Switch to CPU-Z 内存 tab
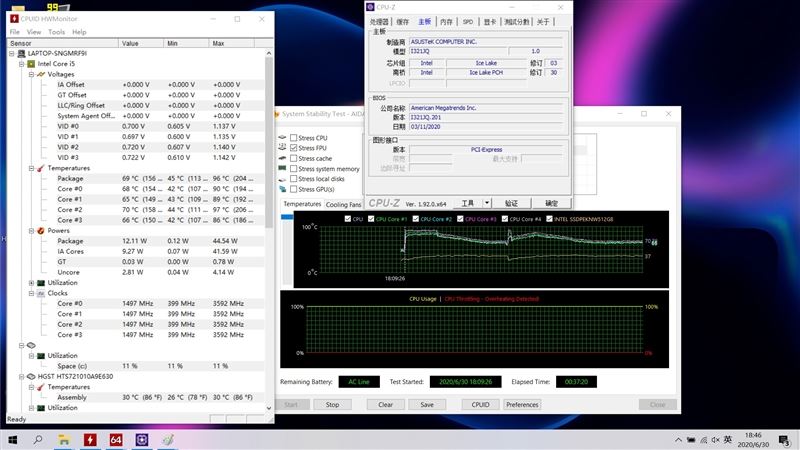Image resolution: width=800 pixels, height=450 pixels. [446, 21]
